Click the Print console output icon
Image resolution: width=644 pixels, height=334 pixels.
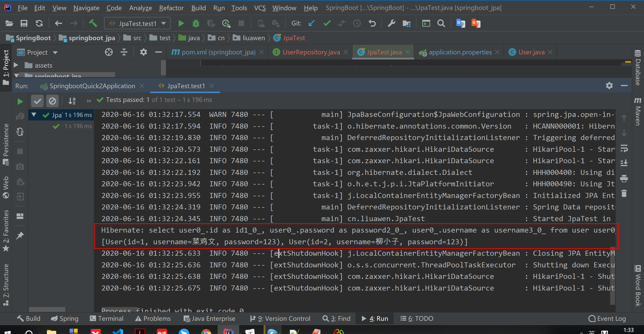tap(624, 178)
